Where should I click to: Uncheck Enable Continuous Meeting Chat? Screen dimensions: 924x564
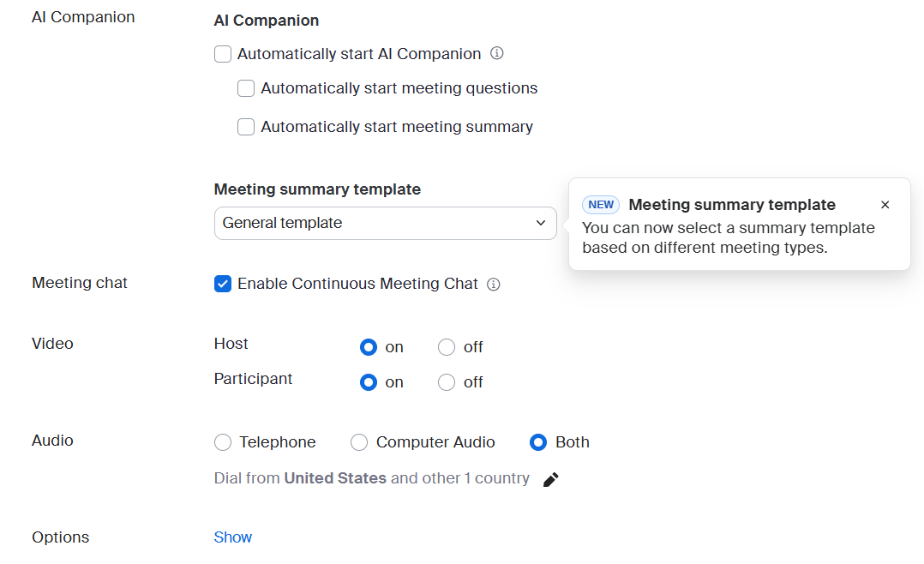(x=223, y=284)
